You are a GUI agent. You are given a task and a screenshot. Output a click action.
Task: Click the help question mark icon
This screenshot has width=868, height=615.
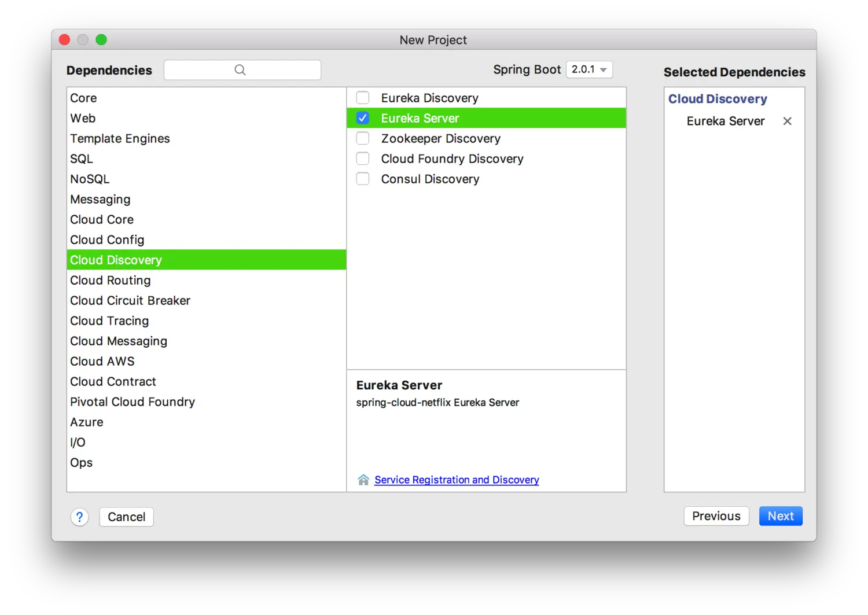coord(79,517)
